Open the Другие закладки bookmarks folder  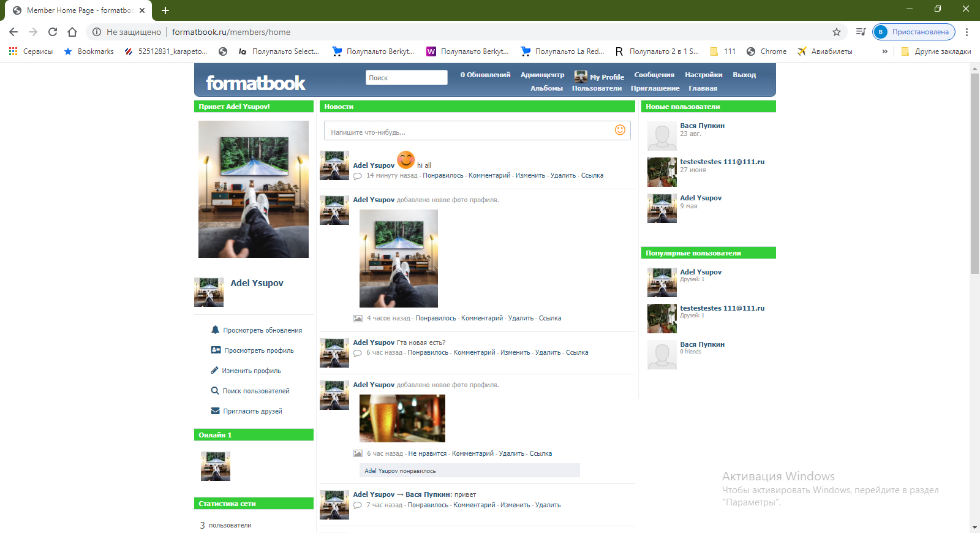937,51
